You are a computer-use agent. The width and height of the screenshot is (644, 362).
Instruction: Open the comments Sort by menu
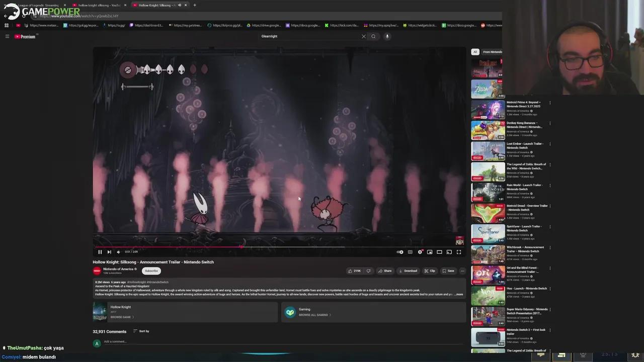[141, 331]
